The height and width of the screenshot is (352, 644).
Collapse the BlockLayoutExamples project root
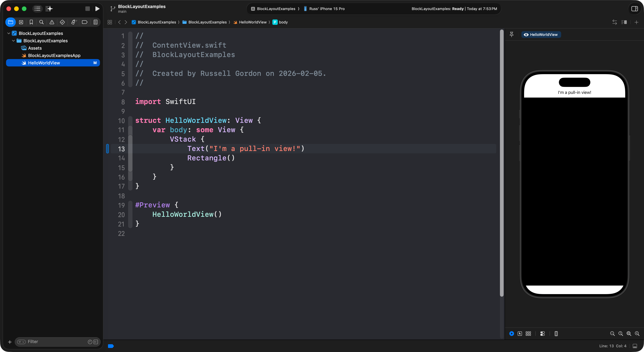tap(9, 33)
